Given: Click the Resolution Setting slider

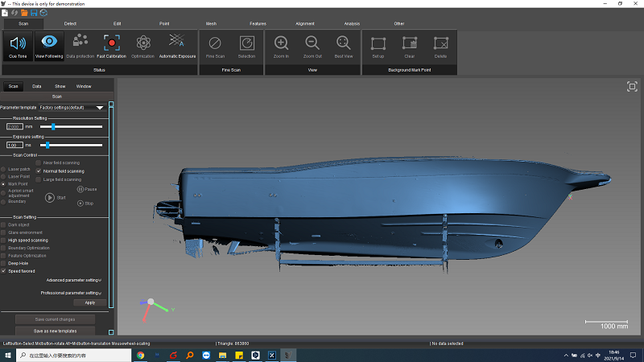Looking at the screenshot, I should pos(53,126).
